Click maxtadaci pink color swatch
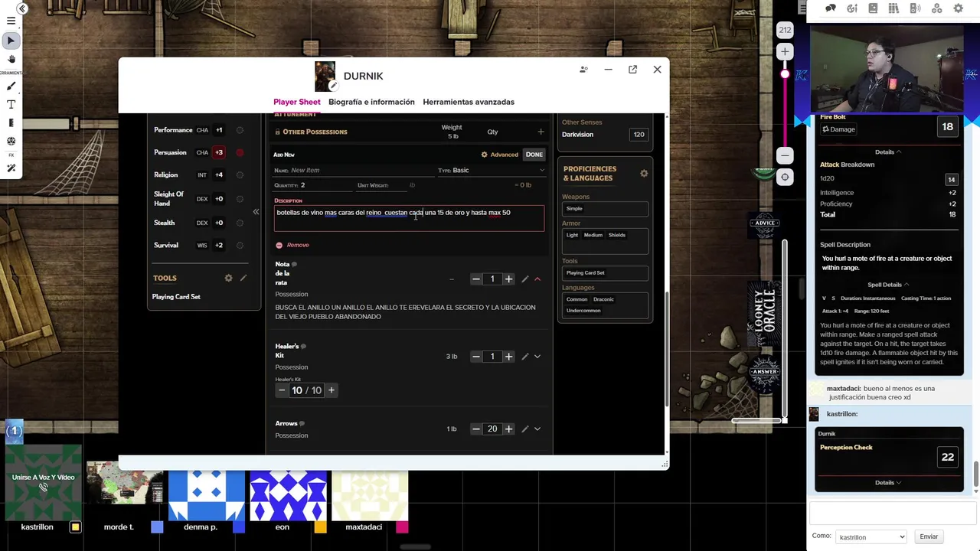Viewport: 980px width, 551px height. pos(402,527)
